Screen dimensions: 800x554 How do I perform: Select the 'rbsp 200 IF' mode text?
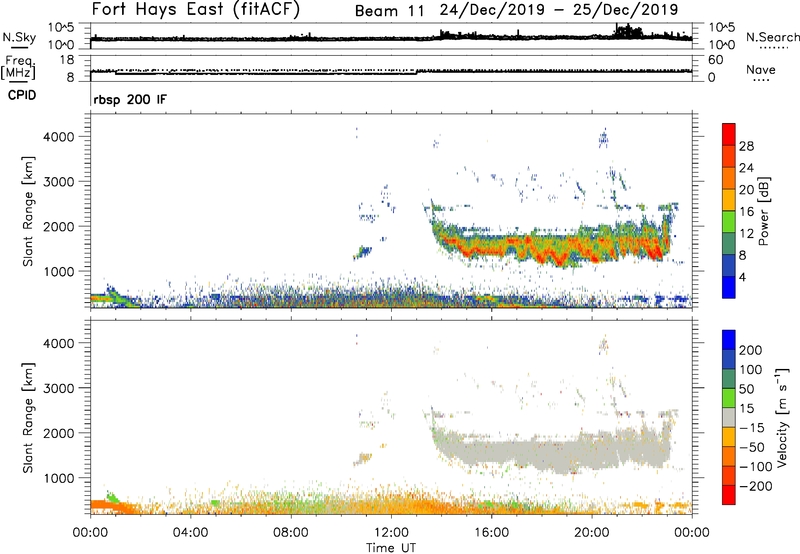[130, 99]
